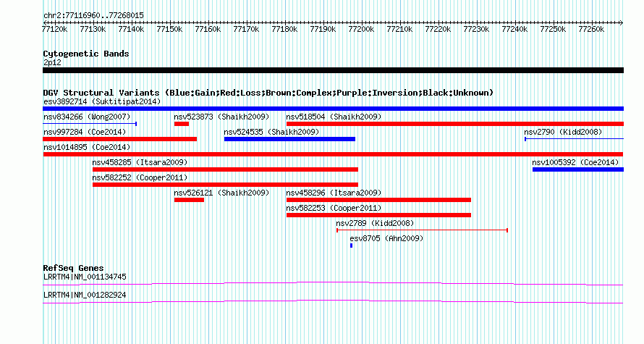Select the red nsv582252 loss bar

225,185
